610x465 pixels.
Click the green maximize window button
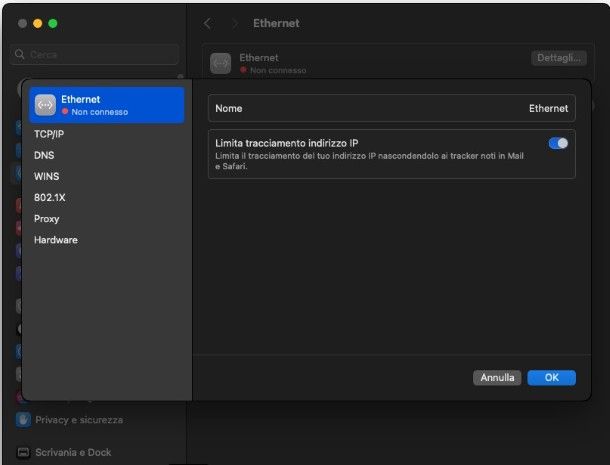pos(53,23)
